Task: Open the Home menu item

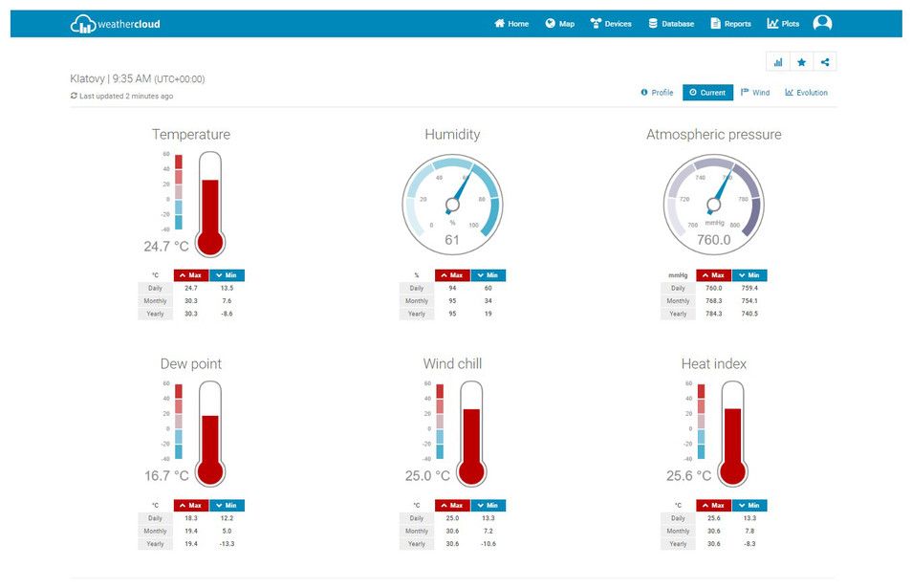Action: (x=511, y=24)
